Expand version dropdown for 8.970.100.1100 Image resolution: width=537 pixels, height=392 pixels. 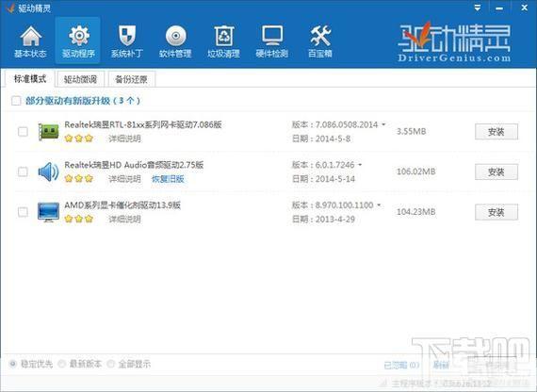pos(379,204)
